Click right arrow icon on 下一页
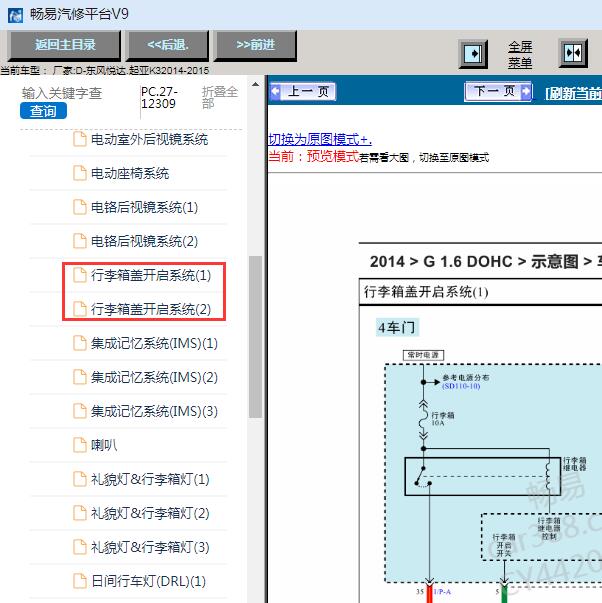The height and width of the screenshot is (603, 602). point(525,92)
